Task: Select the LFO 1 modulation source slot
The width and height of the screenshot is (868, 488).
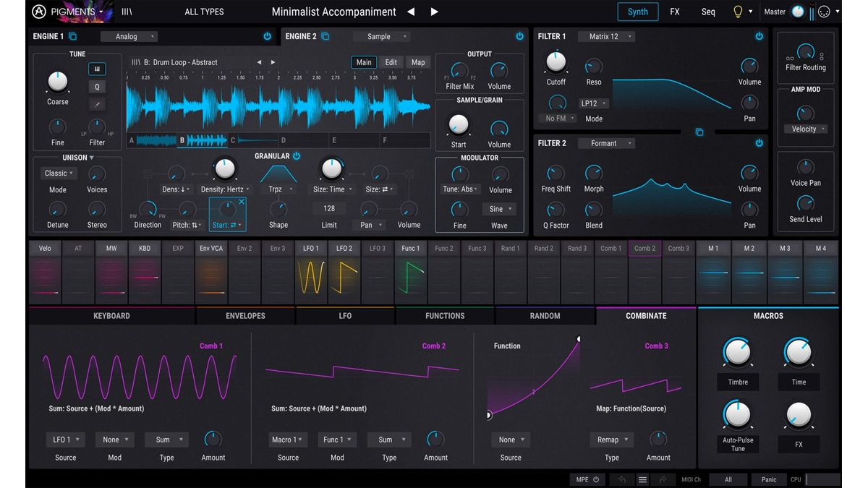Action: (x=311, y=272)
